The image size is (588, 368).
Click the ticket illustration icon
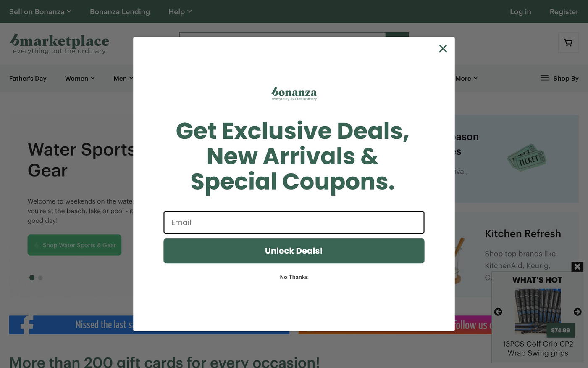click(526, 157)
